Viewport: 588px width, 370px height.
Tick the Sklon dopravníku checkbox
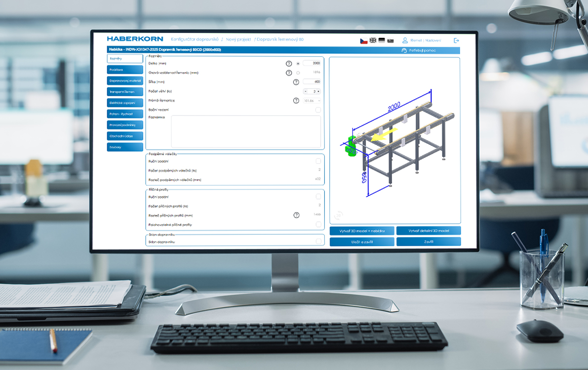318,241
